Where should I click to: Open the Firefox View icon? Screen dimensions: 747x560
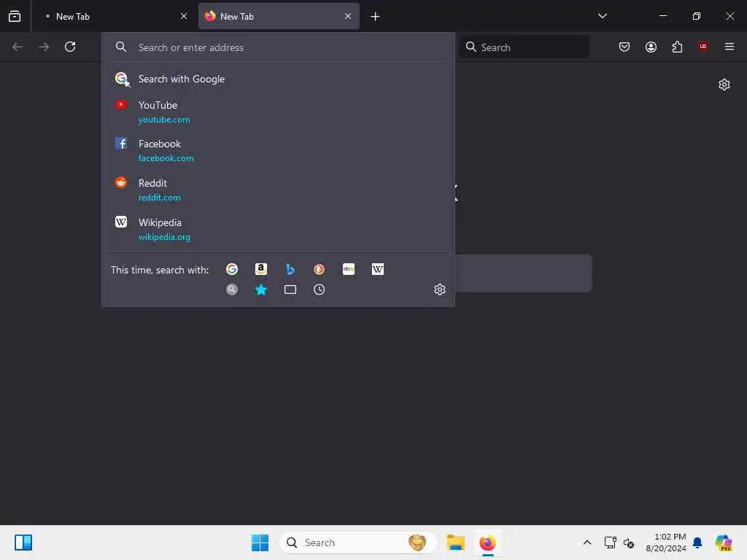[15, 16]
